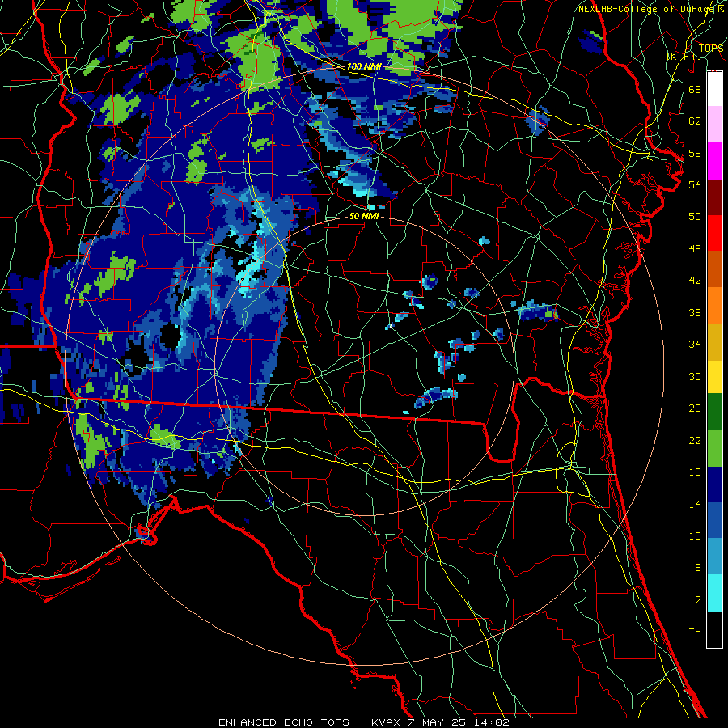Click the light blue swatch at 14
The width and height of the screenshot is (728, 728).
pyautogui.click(x=714, y=557)
